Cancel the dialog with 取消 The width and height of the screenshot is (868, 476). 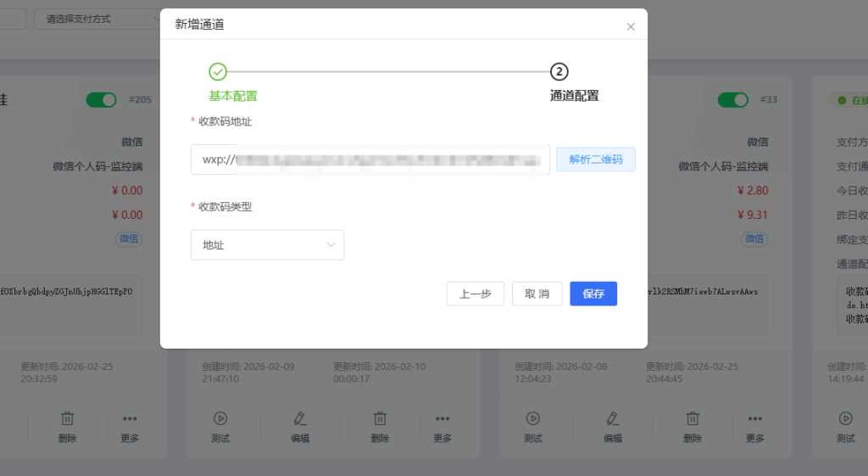[x=537, y=294]
